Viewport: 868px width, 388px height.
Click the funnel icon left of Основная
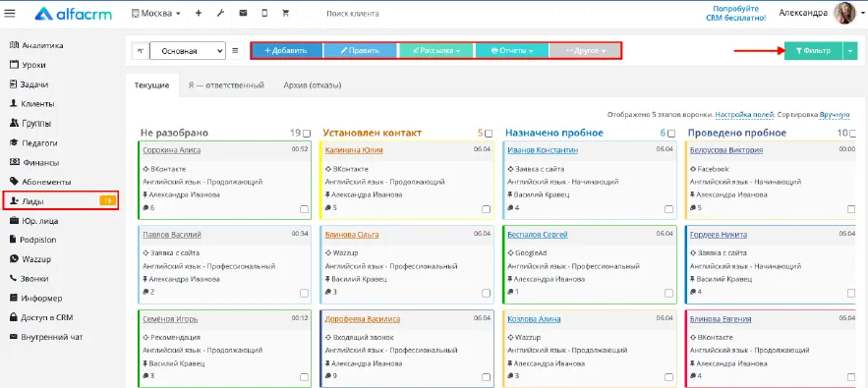[141, 50]
